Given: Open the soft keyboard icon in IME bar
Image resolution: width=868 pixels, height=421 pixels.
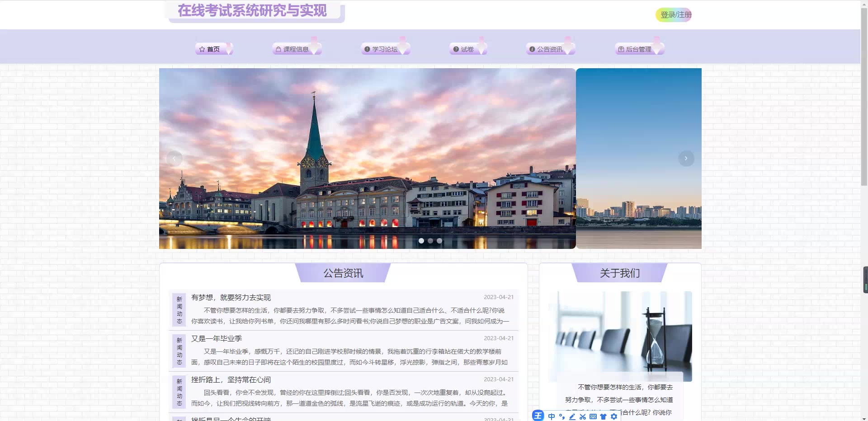Looking at the screenshot, I should pos(593,416).
